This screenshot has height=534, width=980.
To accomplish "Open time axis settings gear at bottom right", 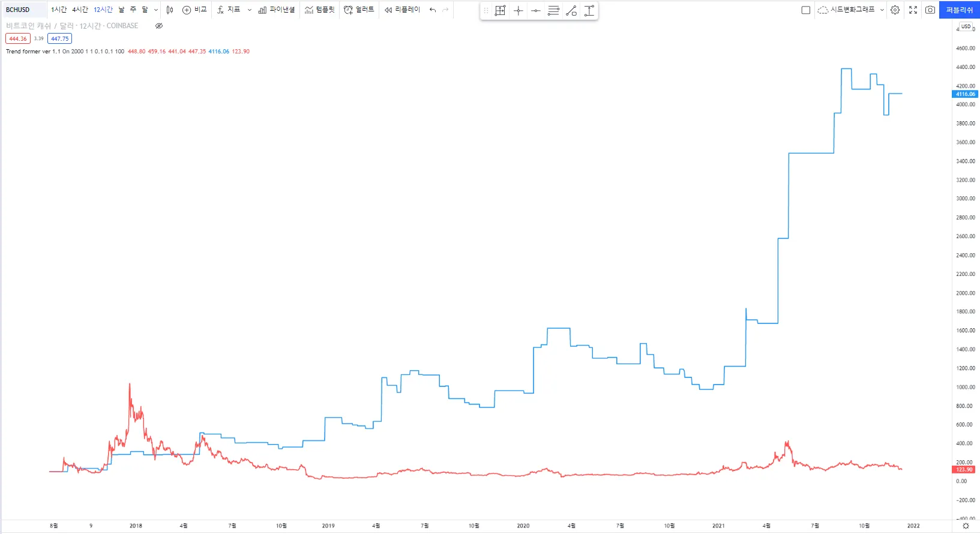I will (x=966, y=526).
